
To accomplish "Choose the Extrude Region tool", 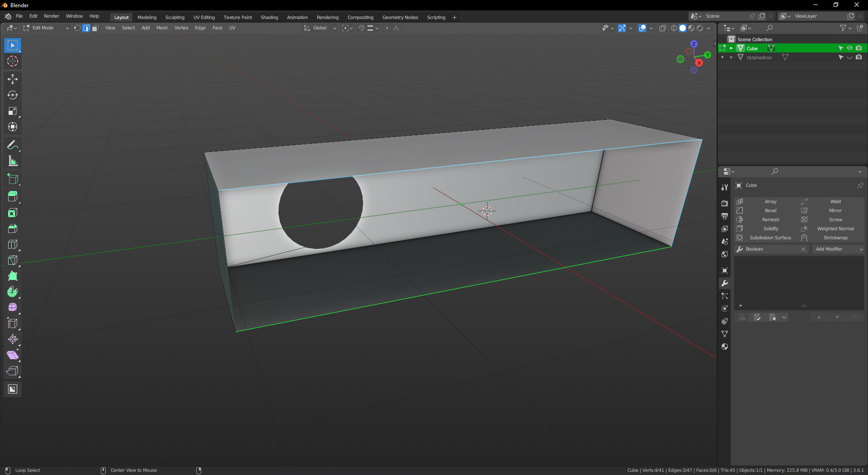I will pyautogui.click(x=13, y=196).
